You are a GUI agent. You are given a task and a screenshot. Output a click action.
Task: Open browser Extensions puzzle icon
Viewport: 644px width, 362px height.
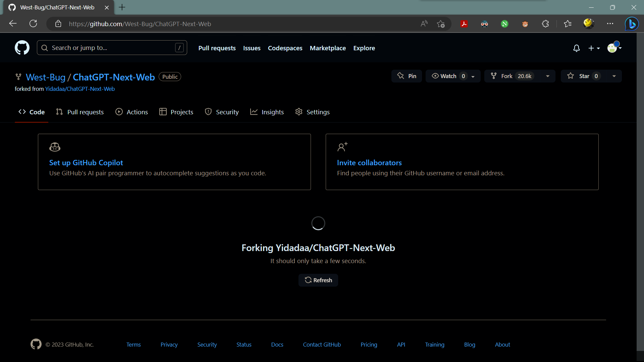click(545, 24)
